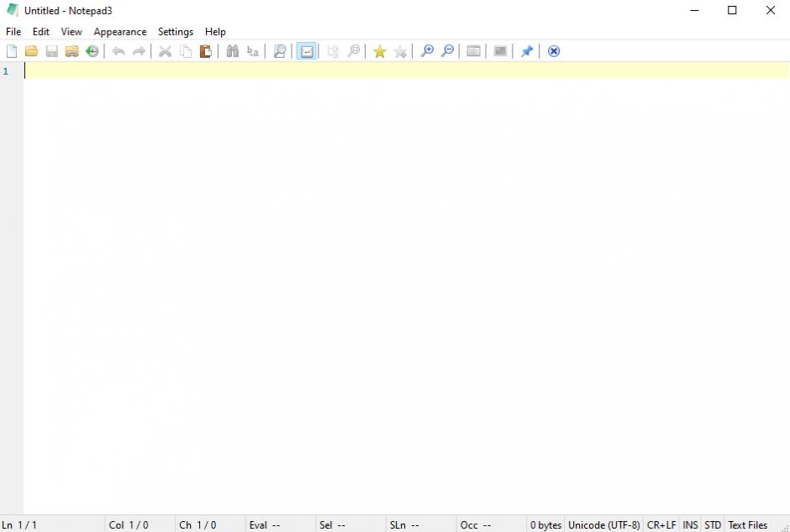Click the Zoom Out magnifier icon
This screenshot has width=790, height=532.
pyautogui.click(x=447, y=51)
